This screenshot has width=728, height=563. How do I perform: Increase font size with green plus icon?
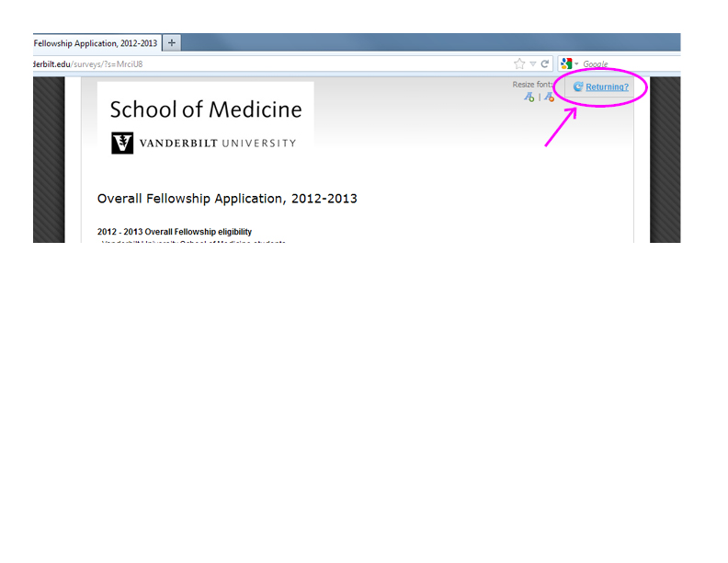pos(529,97)
